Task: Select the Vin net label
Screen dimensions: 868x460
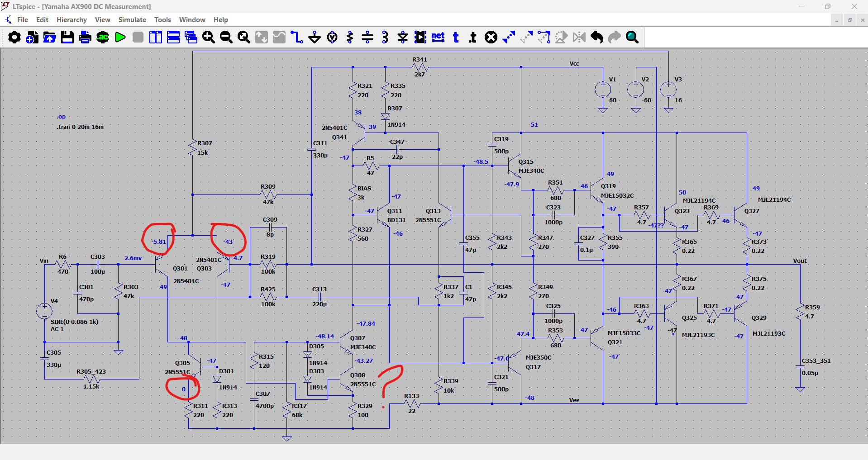Action: click(x=44, y=261)
